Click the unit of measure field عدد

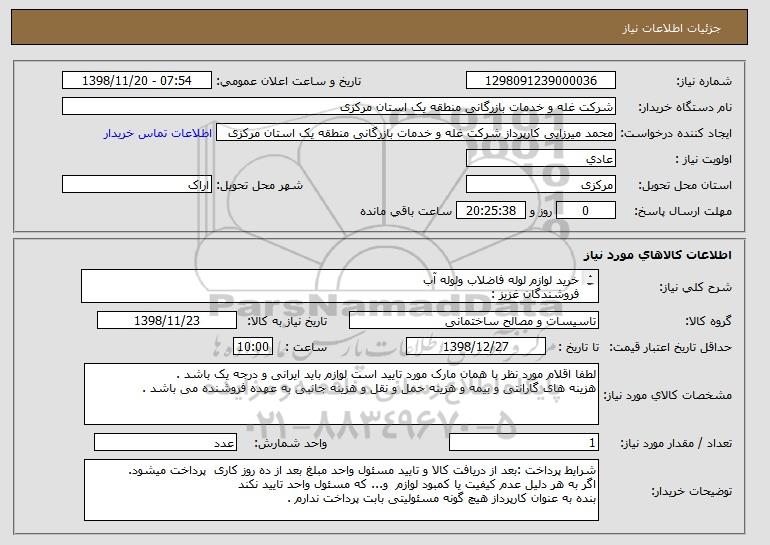(165, 442)
